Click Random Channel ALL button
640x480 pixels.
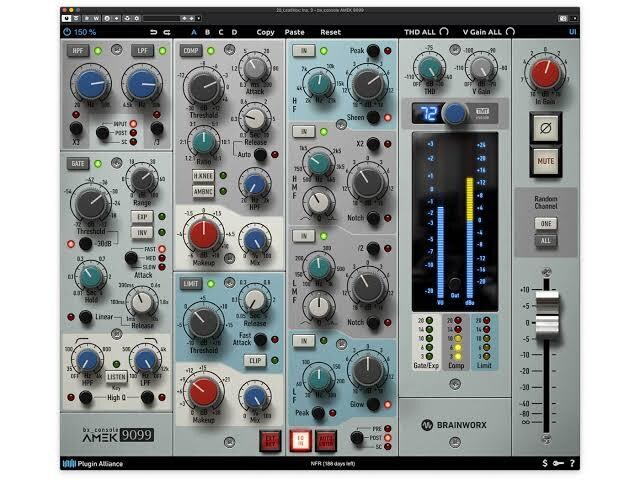[546, 240]
